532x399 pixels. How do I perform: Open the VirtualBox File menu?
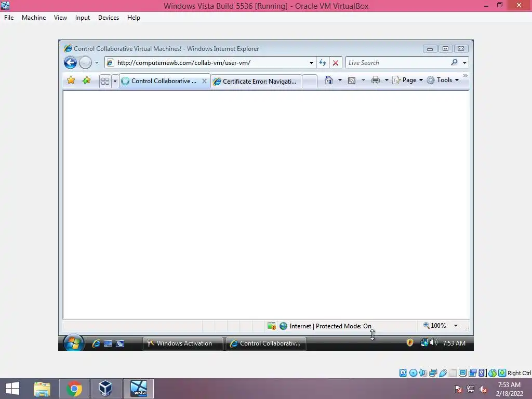point(9,18)
